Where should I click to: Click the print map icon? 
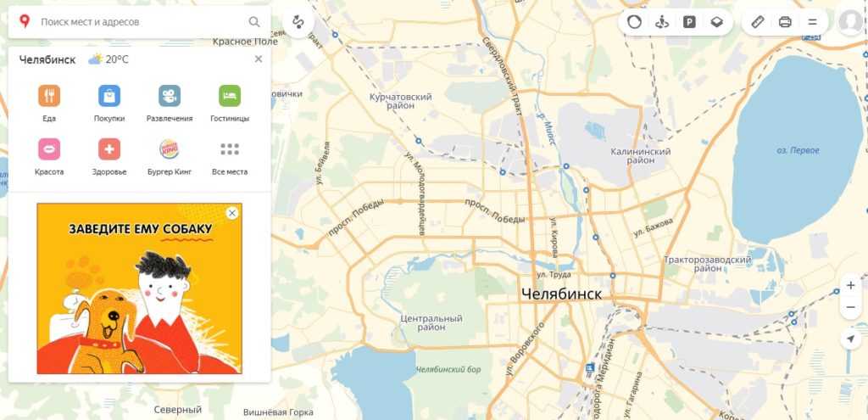785,22
